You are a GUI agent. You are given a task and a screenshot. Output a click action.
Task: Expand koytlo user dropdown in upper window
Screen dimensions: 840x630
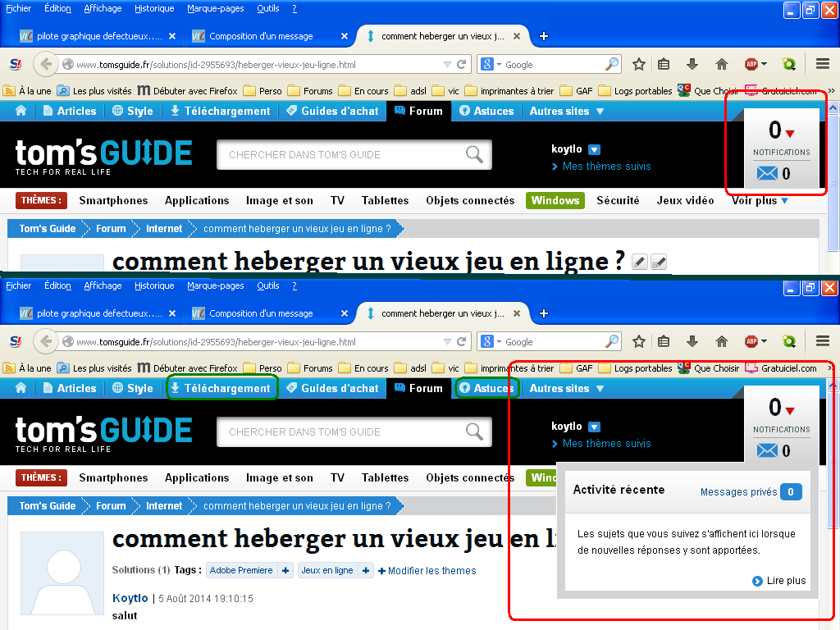[594, 149]
